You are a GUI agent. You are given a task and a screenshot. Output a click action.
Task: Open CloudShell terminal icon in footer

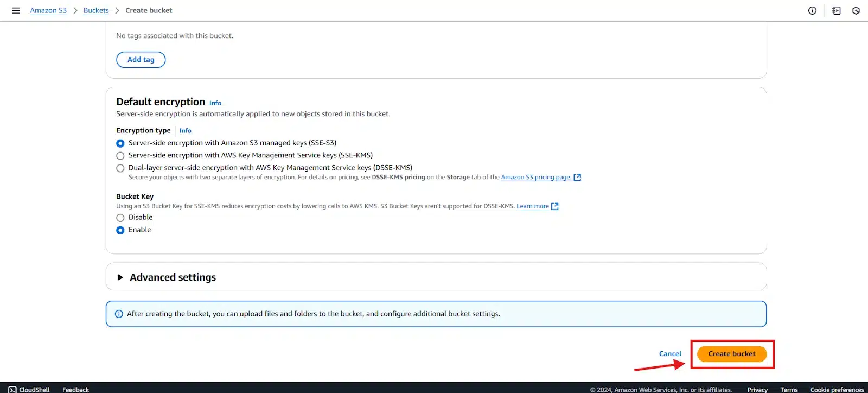[x=12, y=389]
